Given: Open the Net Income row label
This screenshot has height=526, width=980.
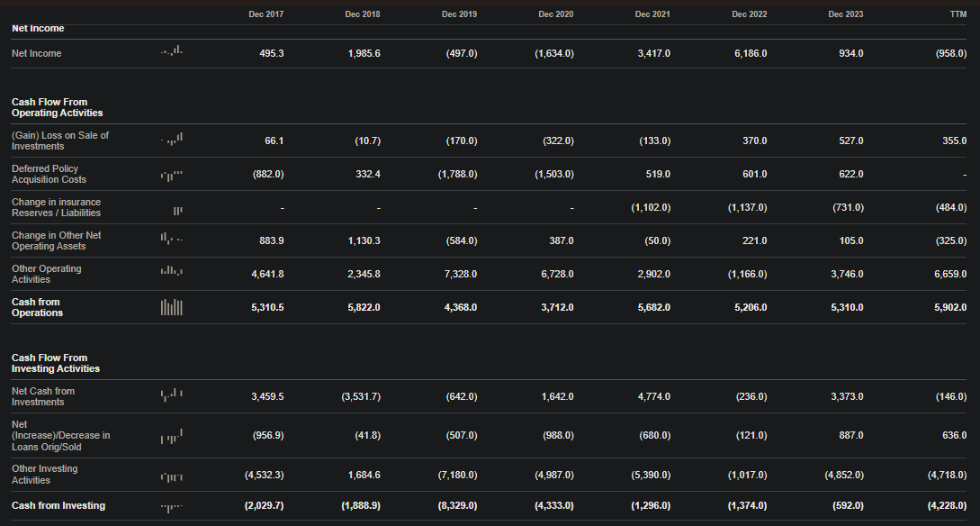Looking at the screenshot, I should (x=36, y=52).
